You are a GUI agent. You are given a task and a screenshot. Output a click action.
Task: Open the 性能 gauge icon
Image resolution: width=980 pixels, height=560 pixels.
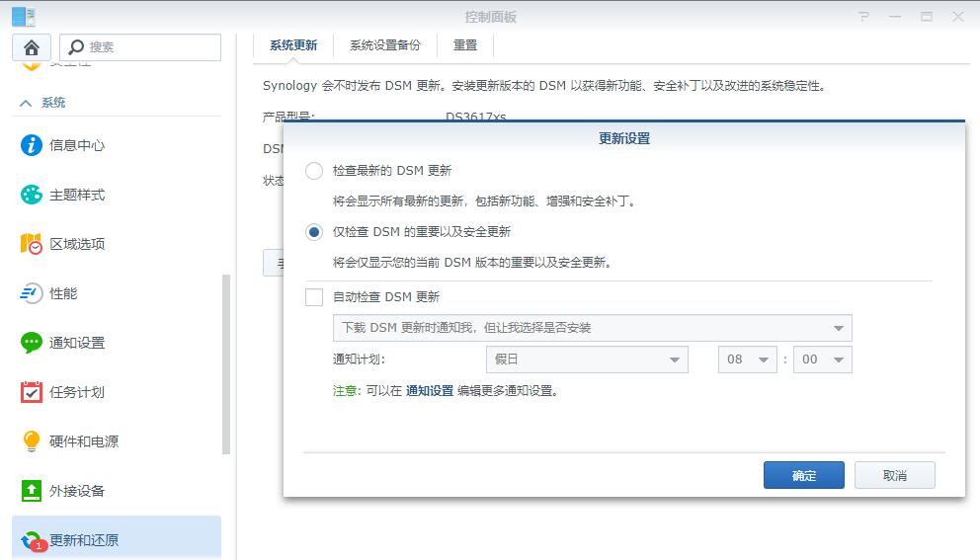click(32, 293)
